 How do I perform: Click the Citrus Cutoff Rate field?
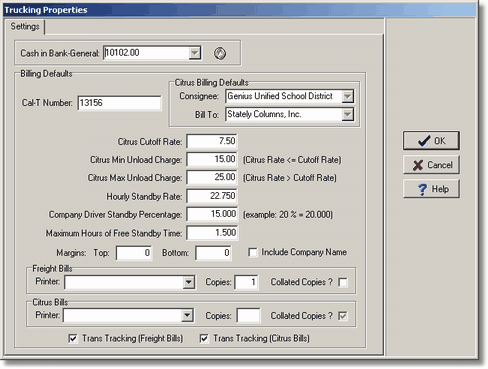212,141
